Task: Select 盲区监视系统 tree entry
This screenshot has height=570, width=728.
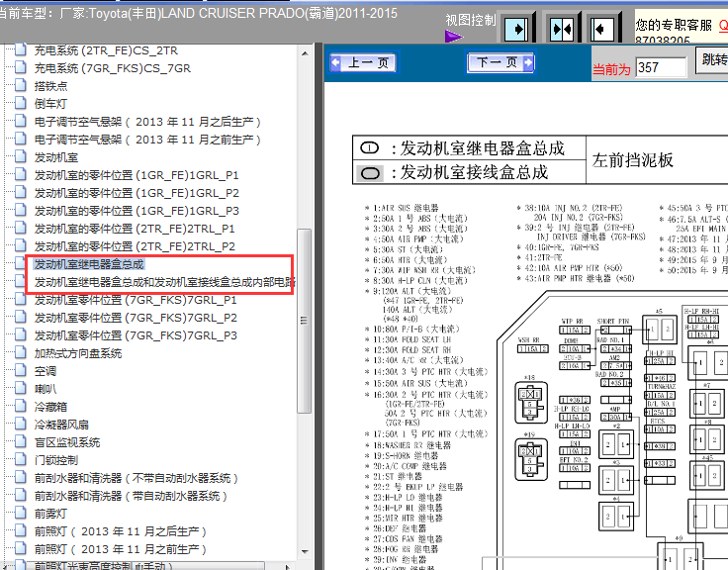Action: point(67,442)
